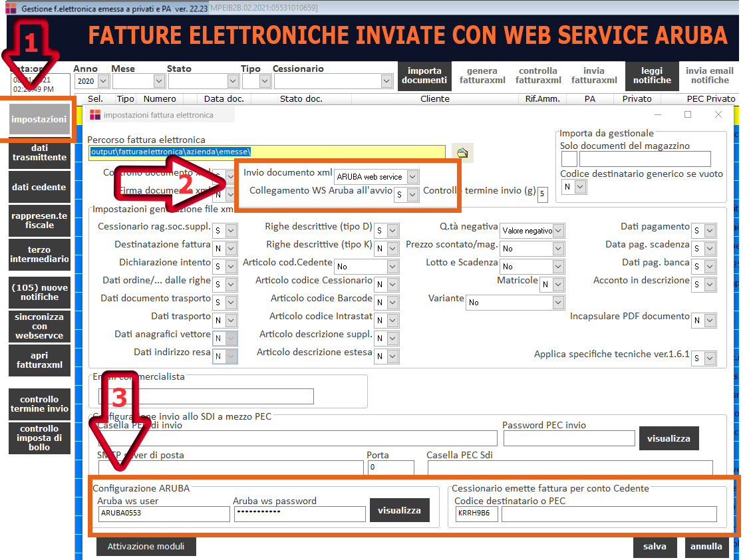Open the Cessionario filter dropdown
Viewport: 743px width, 560px height.
coord(386,82)
